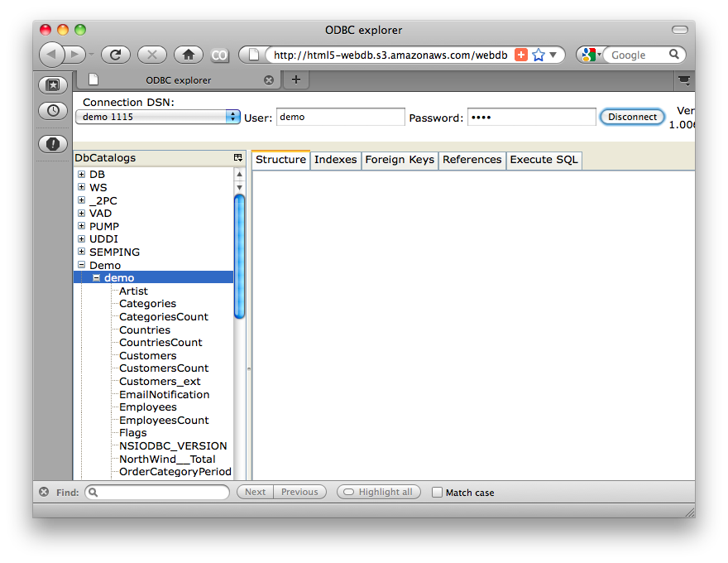728x563 pixels.
Task: Click the DbCatalogs tree scrollbar thumb
Action: click(x=239, y=257)
